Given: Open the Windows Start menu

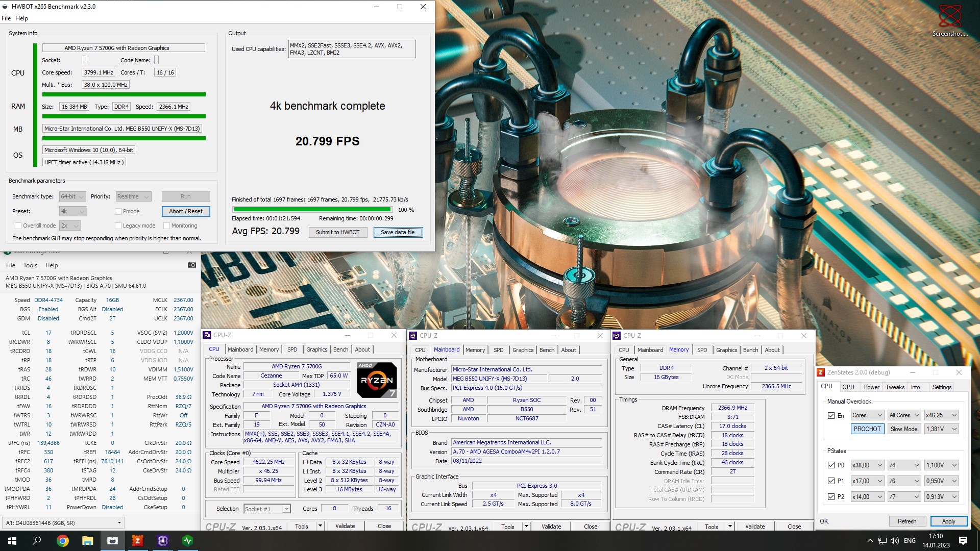Looking at the screenshot, I should click(12, 541).
